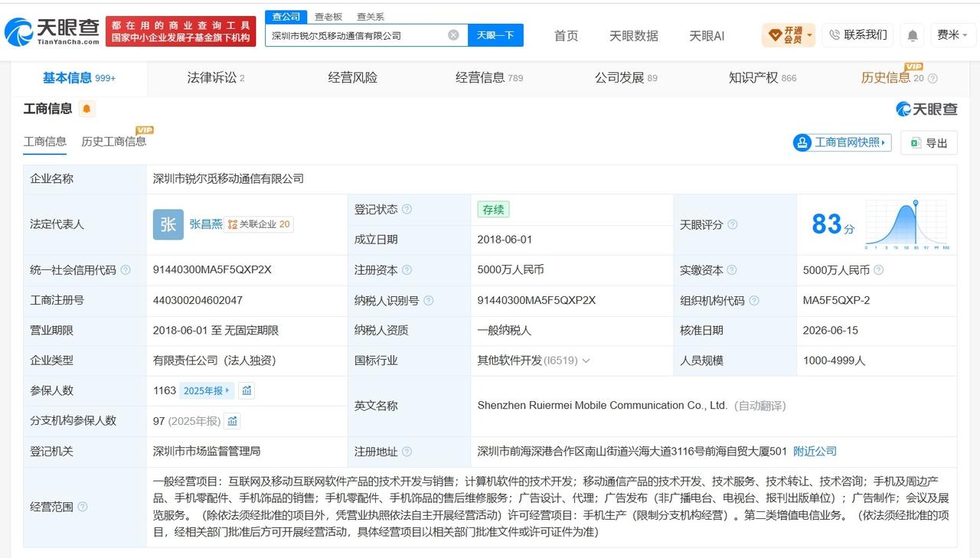Open notifications bell icon in header

[912, 35]
